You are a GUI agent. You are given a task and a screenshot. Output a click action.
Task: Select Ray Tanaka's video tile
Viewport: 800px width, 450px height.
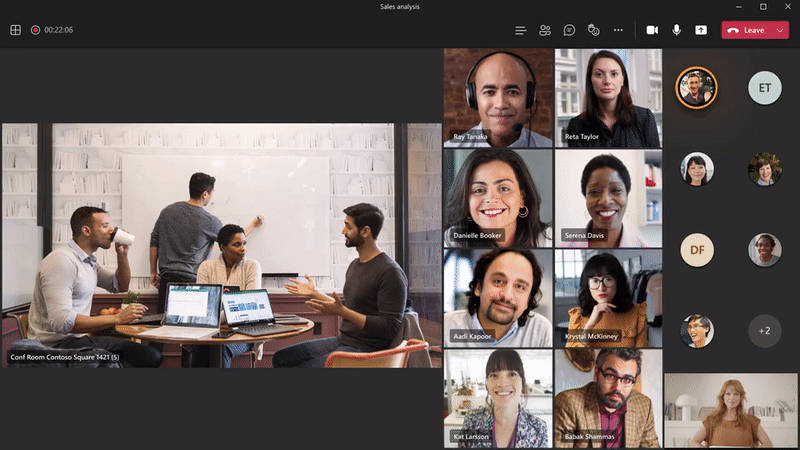click(x=498, y=98)
